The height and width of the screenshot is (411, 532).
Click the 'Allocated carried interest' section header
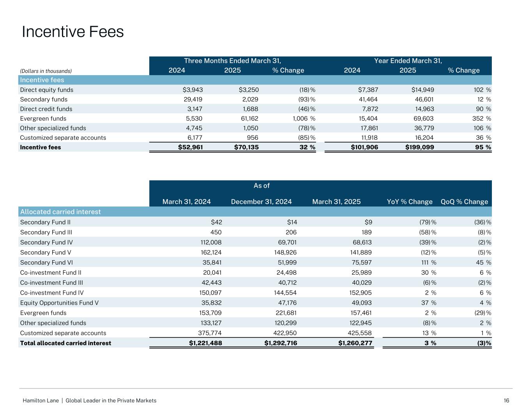pyautogui.click(x=60, y=212)
